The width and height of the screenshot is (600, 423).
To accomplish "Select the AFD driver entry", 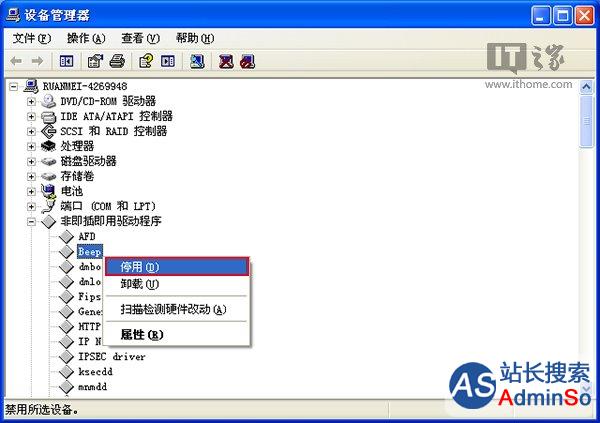I will (x=86, y=237).
